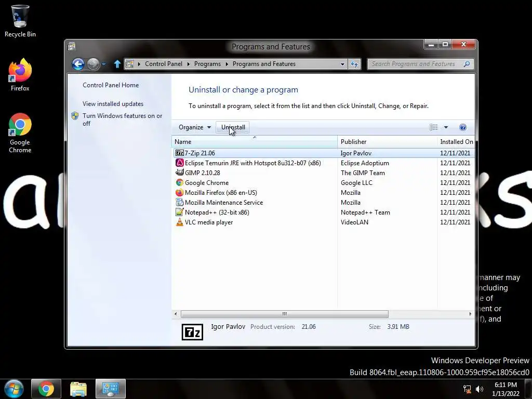
Task: Click the Firefox icon in program list
Action: 179,192
